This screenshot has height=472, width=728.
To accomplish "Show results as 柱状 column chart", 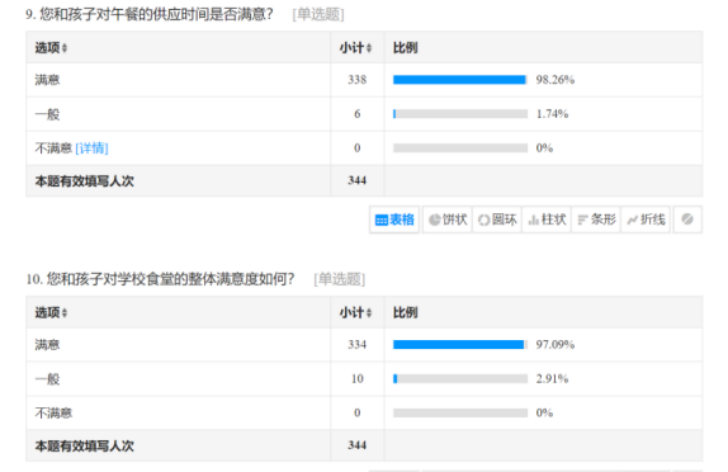I will [x=547, y=220].
